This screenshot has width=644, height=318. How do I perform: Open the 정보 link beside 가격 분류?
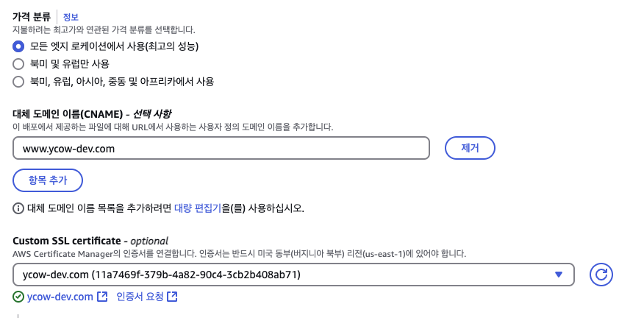[x=71, y=17]
